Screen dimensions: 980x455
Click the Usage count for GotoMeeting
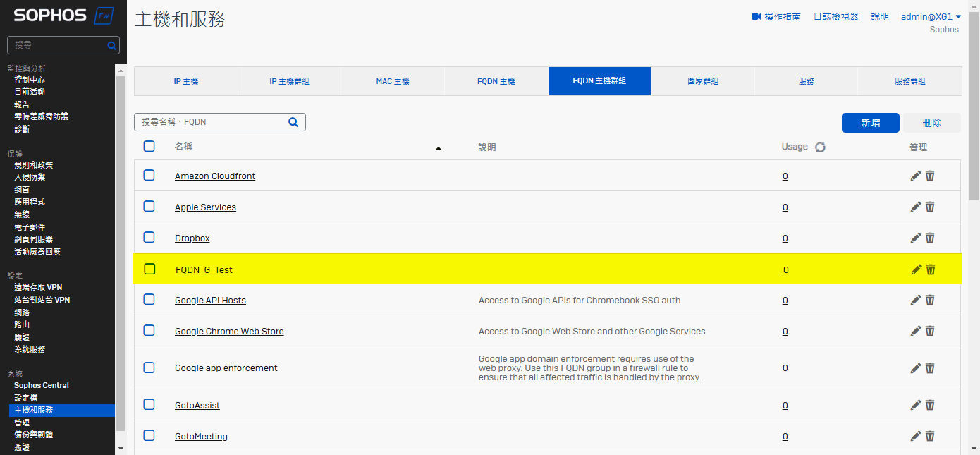tap(785, 436)
